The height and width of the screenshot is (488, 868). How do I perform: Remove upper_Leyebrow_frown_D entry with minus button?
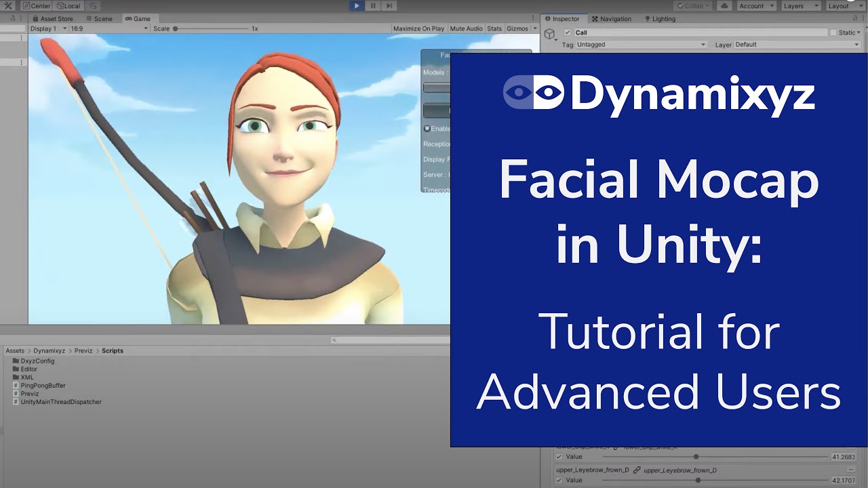(x=850, y=470)
